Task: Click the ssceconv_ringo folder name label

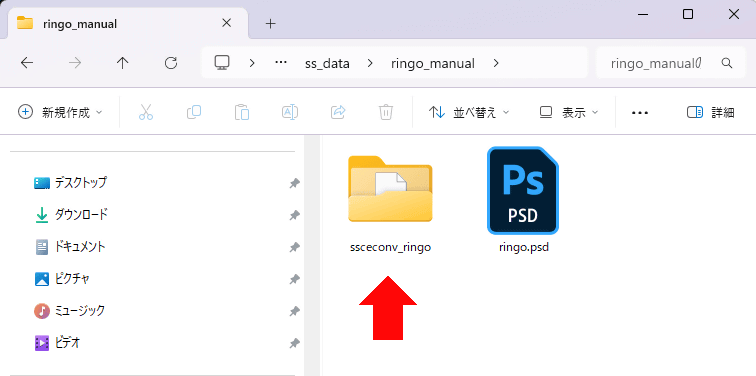Action: coord(390,248)
